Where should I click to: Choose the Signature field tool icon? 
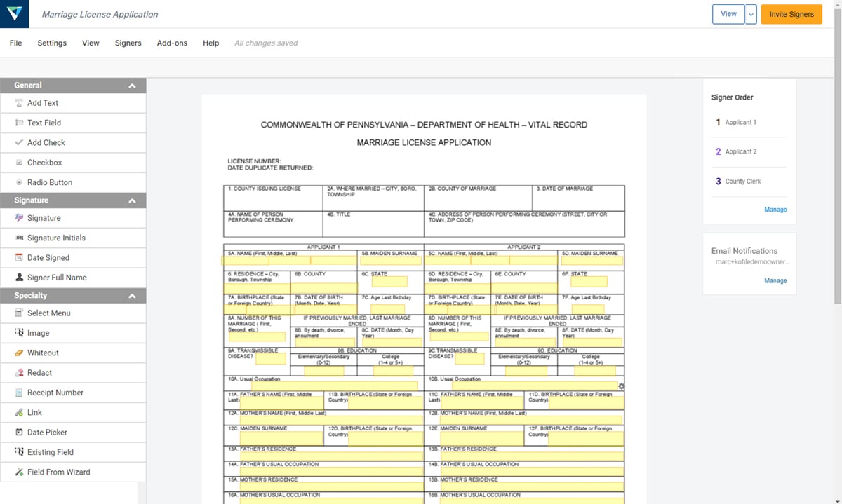pos(19,218)
